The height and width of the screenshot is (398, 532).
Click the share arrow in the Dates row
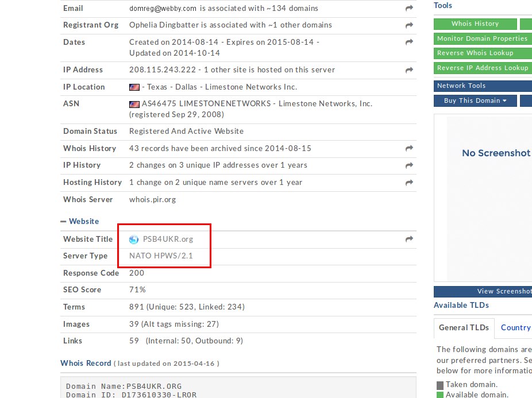(409, 42)
